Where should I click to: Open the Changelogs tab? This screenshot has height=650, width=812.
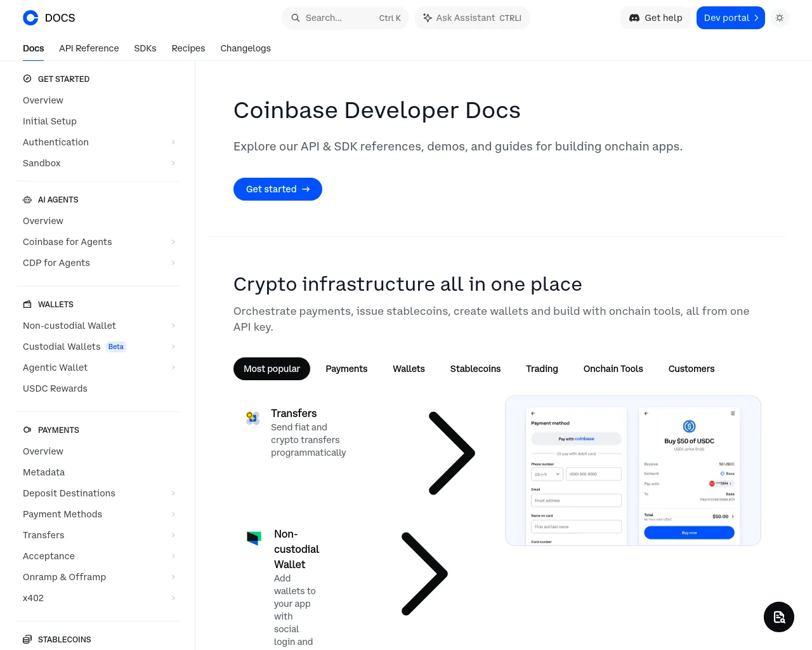246,48
